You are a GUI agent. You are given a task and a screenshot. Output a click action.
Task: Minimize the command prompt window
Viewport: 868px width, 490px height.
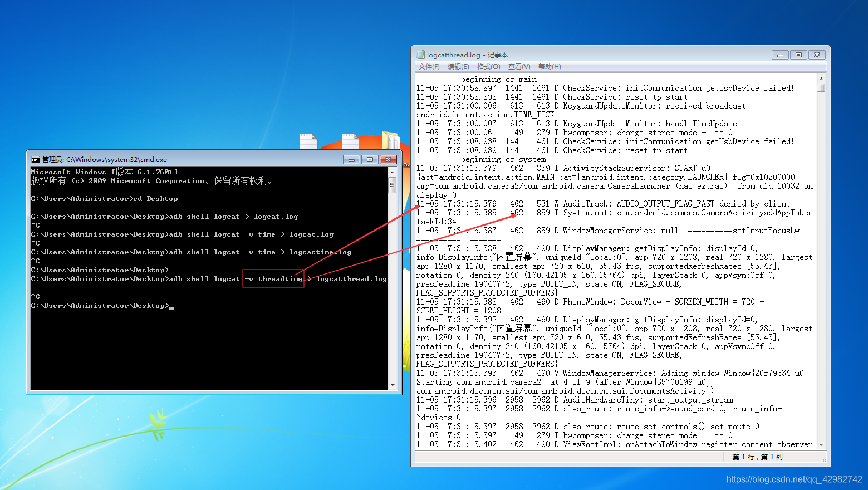click(x=351, y=159)
